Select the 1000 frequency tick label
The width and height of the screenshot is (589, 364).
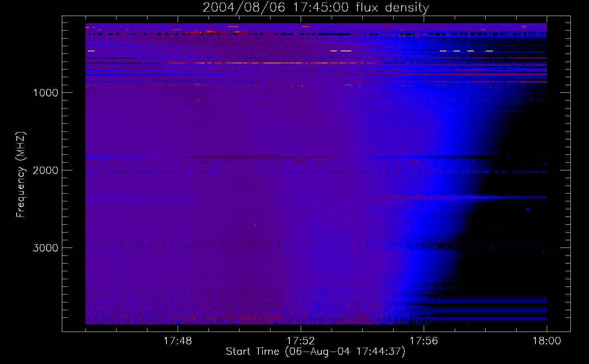[x=46, y=93]
